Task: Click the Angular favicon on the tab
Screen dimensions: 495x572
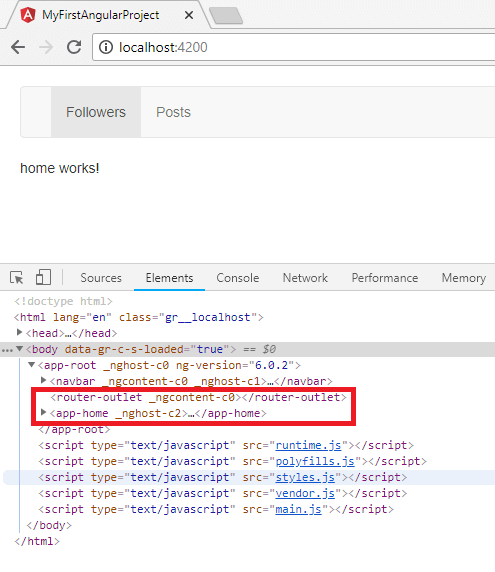Action: tap(28, 15)
